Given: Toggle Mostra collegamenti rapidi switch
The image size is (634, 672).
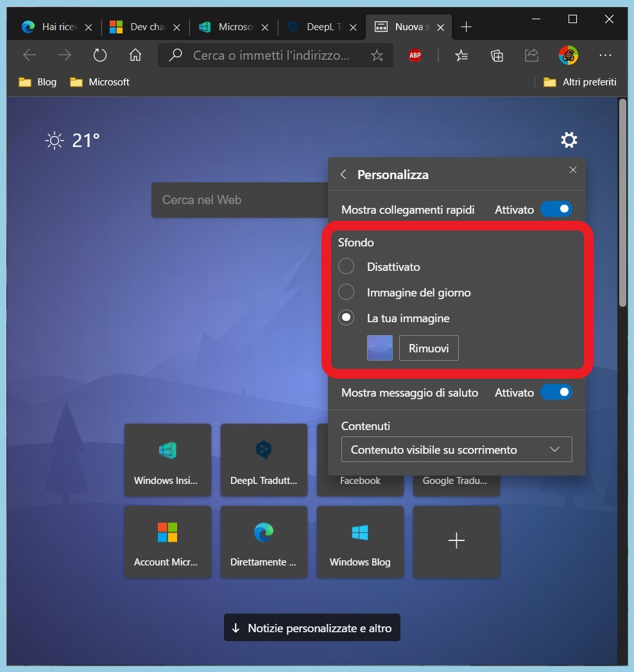Looking at the screenshot, I should pos(556,209).
